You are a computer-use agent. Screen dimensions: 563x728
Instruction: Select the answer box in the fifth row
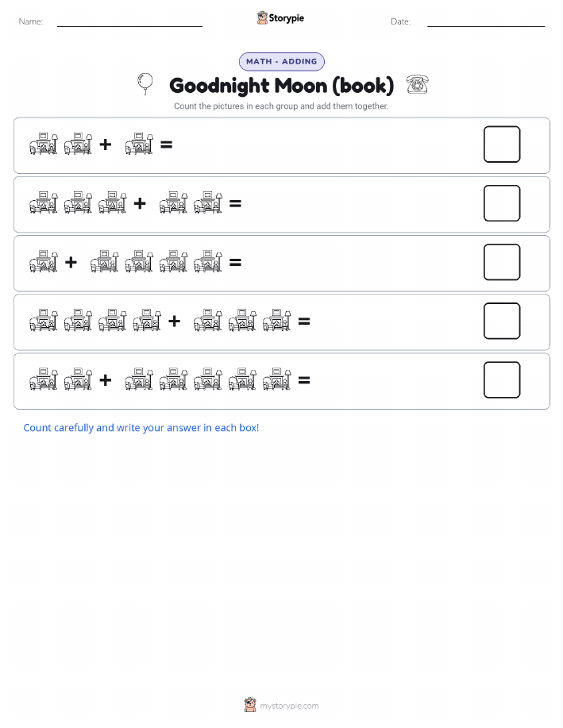tap(502, 379)
